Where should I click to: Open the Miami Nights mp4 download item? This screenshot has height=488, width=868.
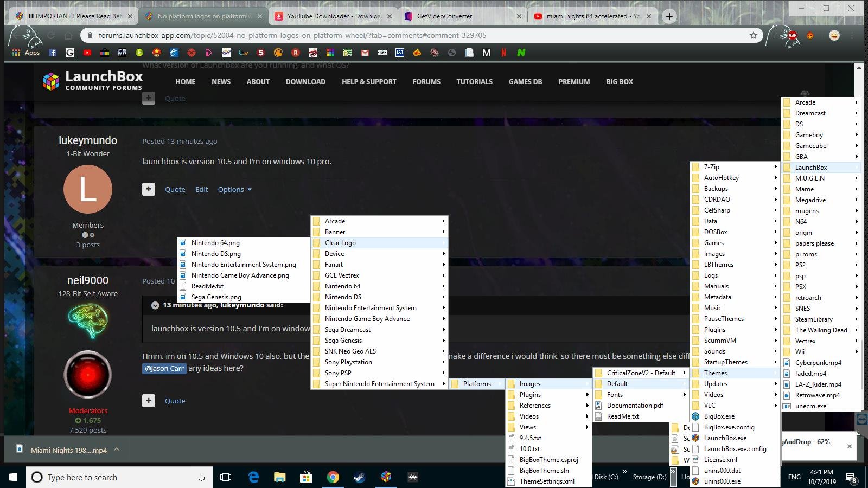click(x=62, y=450)
